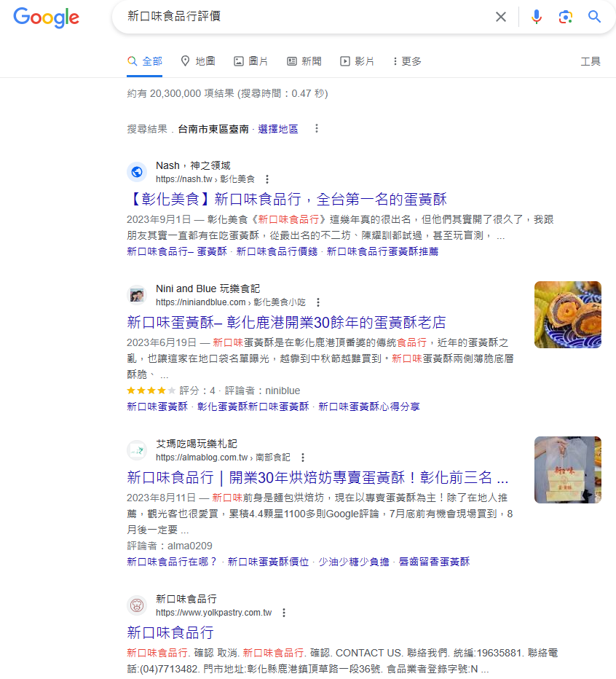616x679 pixels.
Task: Expand the 更多 menu
Action: click(x=407, y=61)
